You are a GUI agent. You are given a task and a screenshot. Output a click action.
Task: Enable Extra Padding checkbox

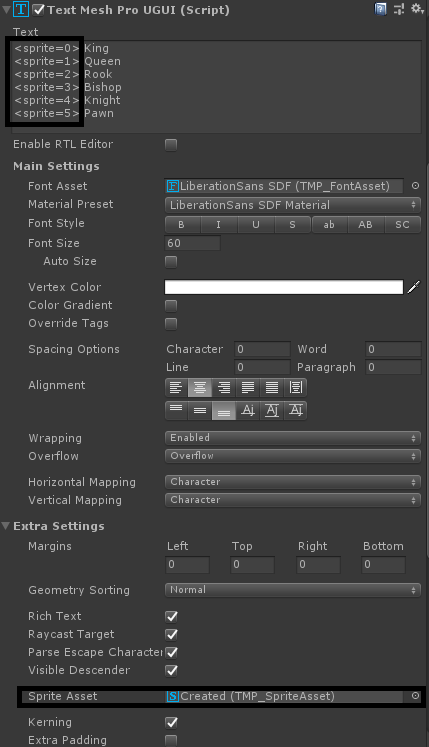pyautogui.click(x=171, y=740)
